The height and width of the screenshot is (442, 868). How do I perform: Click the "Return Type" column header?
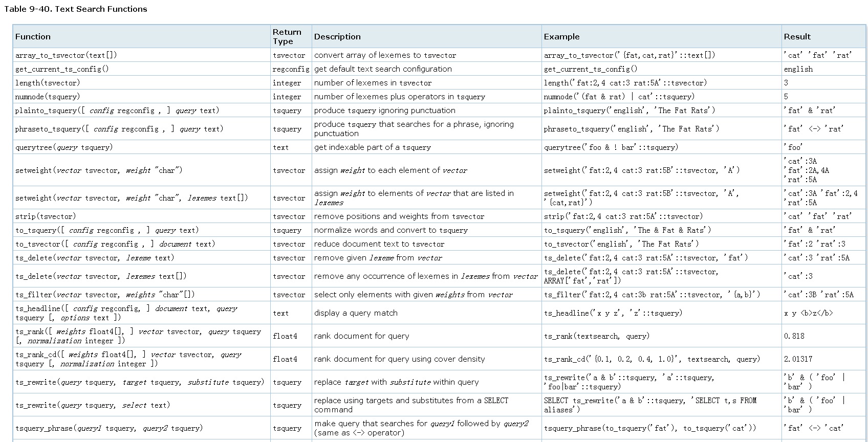click(x=287, y=37)
